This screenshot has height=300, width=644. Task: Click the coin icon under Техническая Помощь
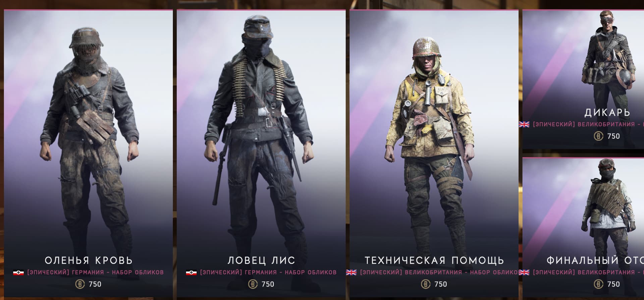point(425,284)
